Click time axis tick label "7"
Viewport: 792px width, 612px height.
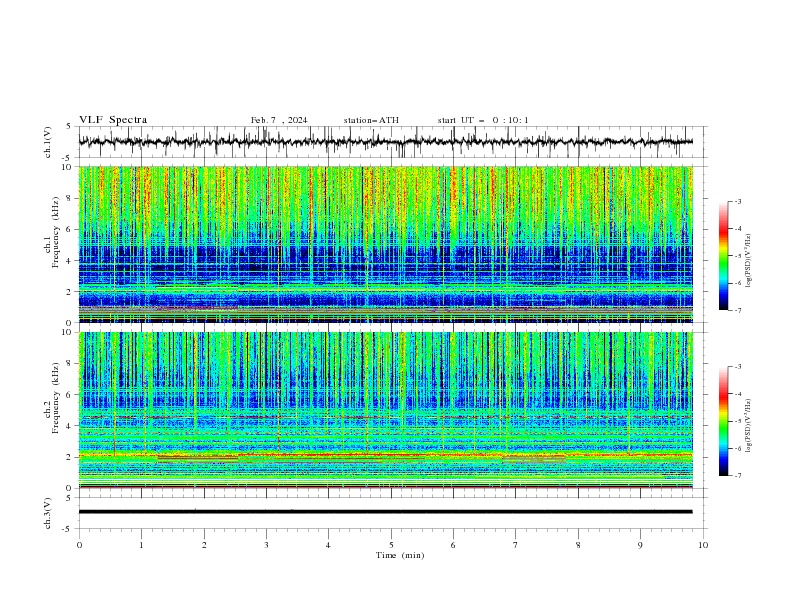point(516,545)
